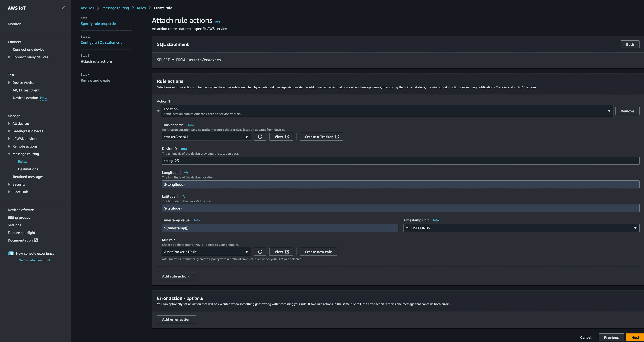Open Feature spotlight in the sidebar
This screenshot has width=644, height=342.
21,233
